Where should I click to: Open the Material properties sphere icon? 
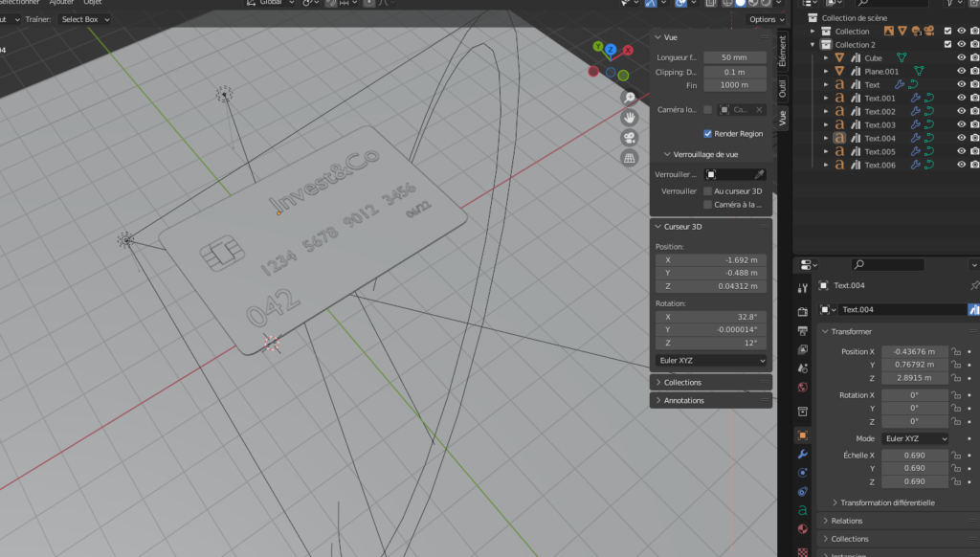click(x=803, y=529)
